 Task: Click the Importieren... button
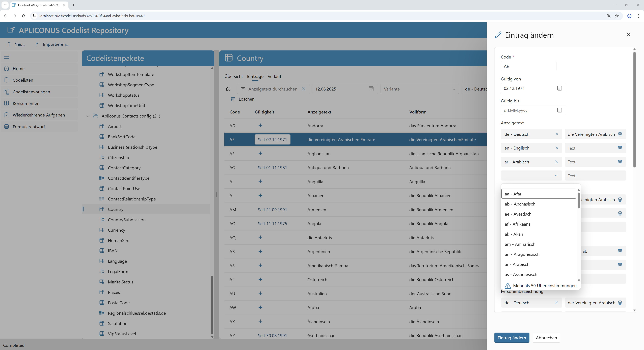coord(52,44)
